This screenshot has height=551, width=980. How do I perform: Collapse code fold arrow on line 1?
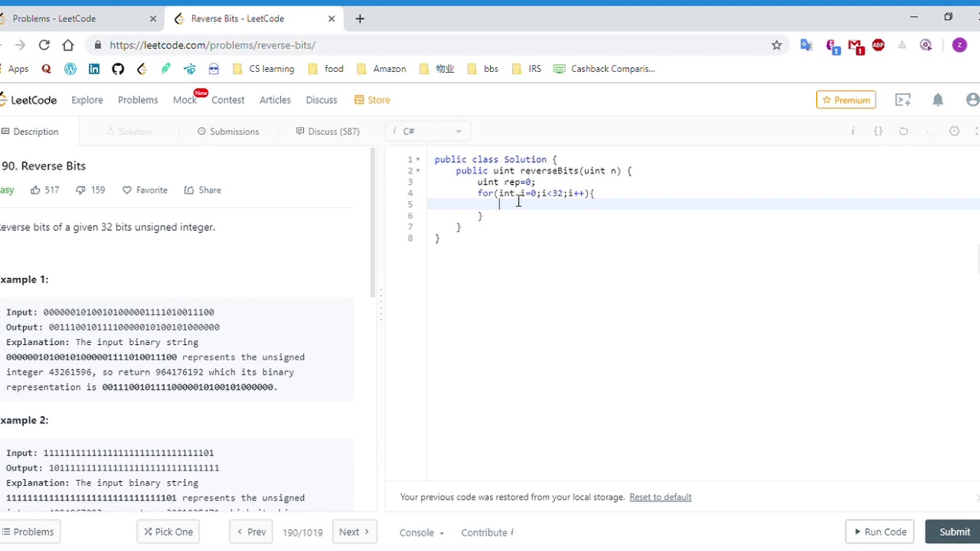(x=418, y=159)
